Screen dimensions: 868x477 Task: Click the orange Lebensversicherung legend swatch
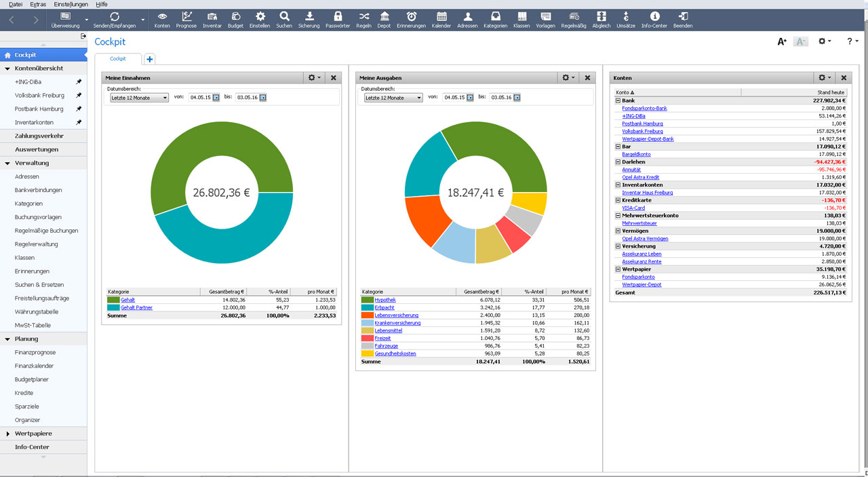click(x=368, y=316)
